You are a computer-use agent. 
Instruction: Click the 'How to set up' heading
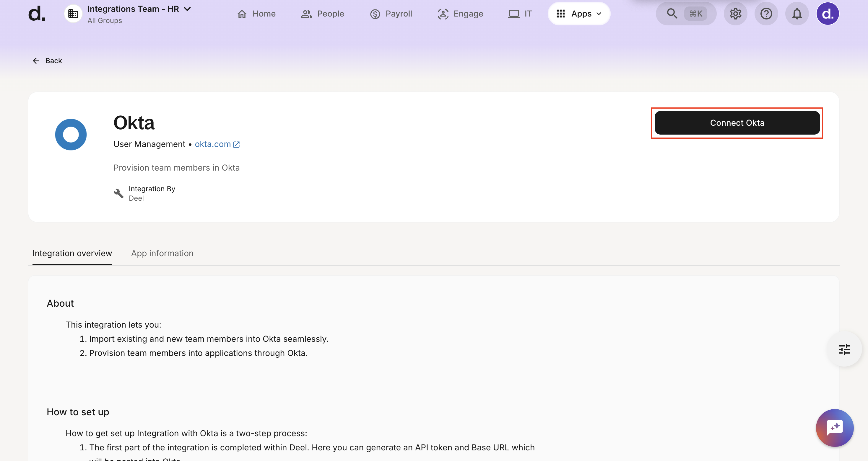(x=78, y=412)
